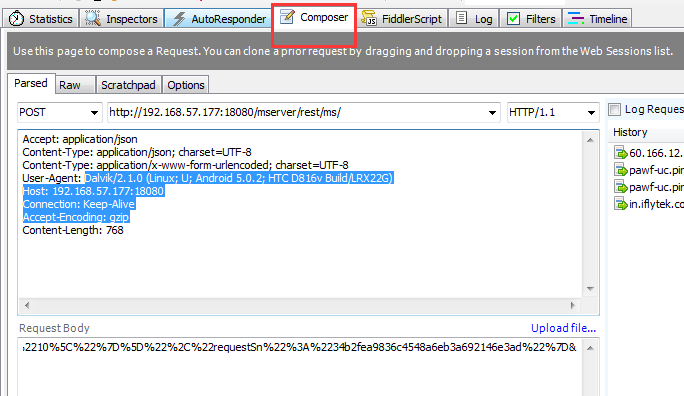This screenshot has width=684, height=396.
Task: Click the Log document icon
Action: (x=462, y=18)
